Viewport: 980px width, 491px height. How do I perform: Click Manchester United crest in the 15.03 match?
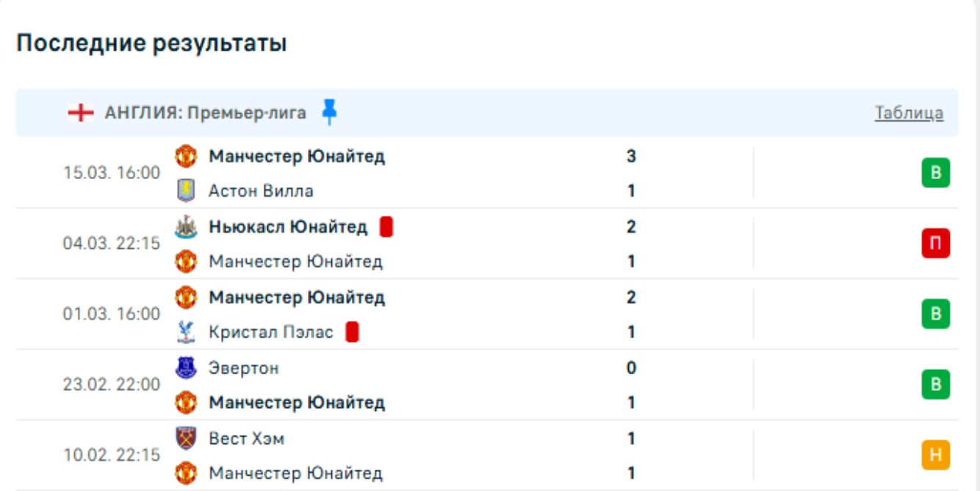[186, 156]
